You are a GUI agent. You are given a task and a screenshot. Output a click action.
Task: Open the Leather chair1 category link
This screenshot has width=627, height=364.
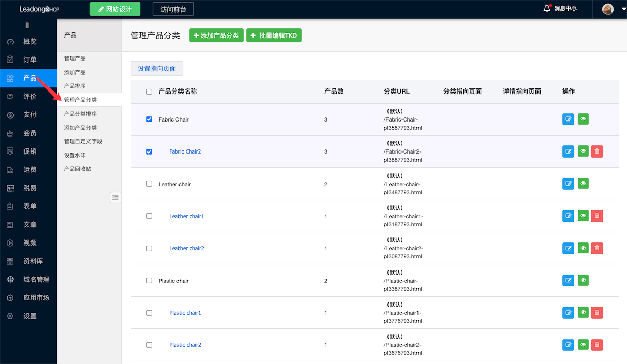186,216
